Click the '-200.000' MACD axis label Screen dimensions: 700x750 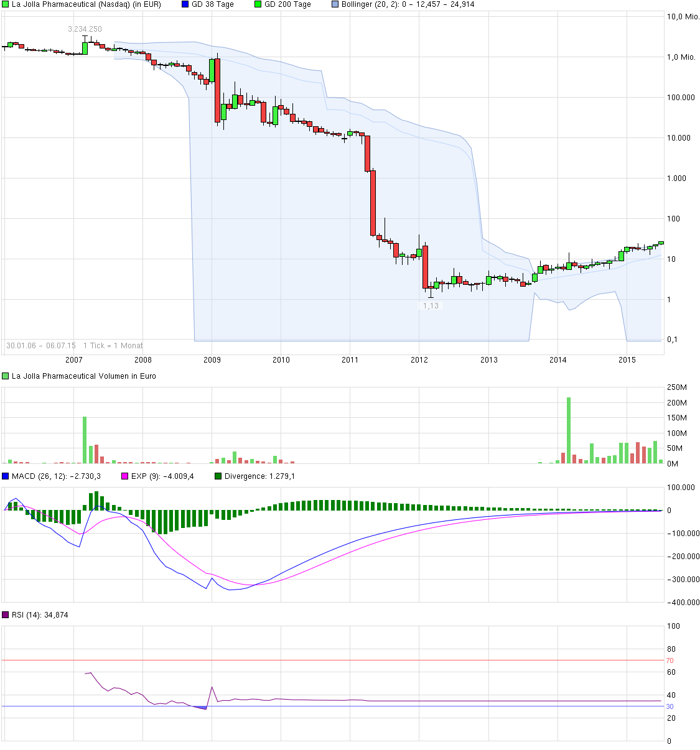(683, 557)
